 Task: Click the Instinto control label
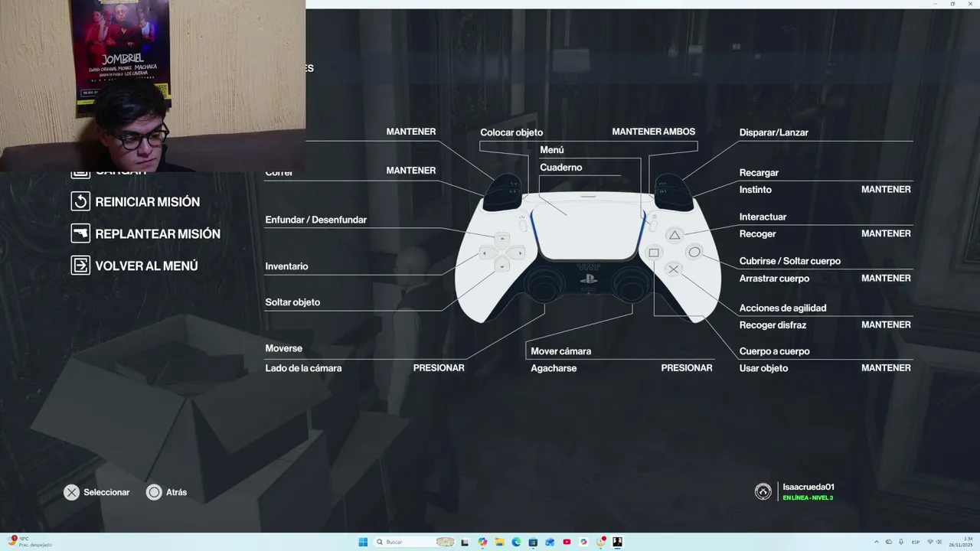756,190
